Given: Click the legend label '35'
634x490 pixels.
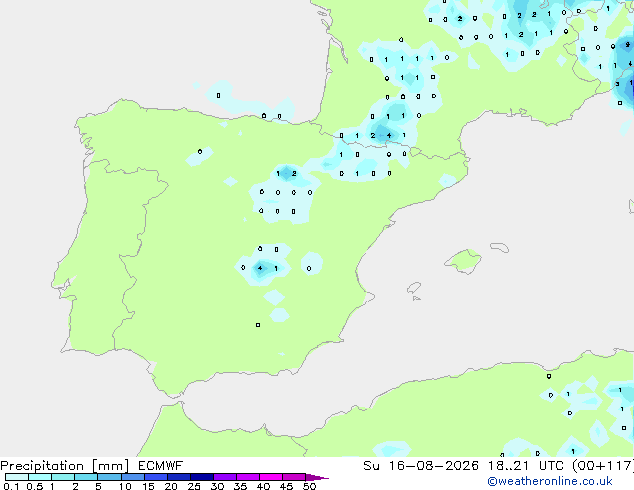Looking at the screenshot, I should [x=240, y=486].
